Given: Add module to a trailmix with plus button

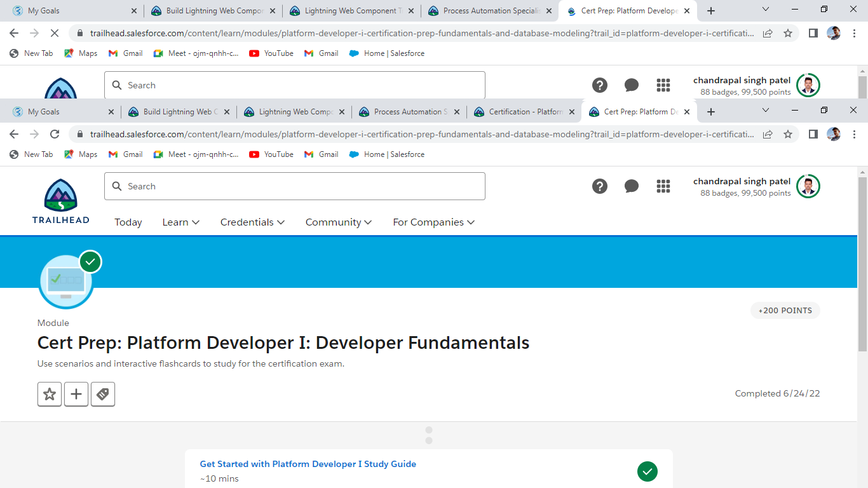Looking at the screenshot, I should point(76,394).
